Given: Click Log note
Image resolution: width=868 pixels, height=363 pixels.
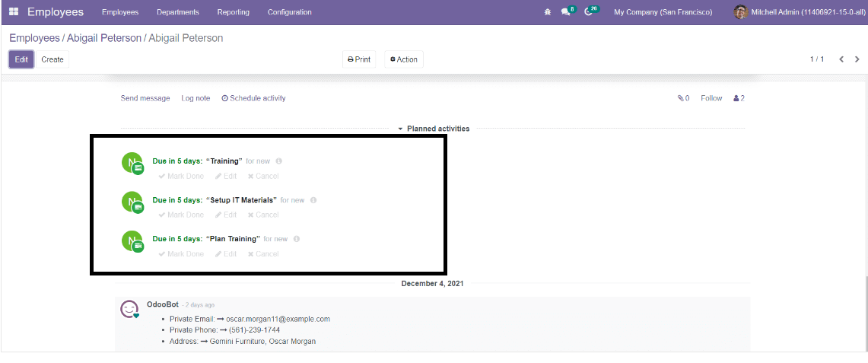Looking at the screenshot, I should click(x=196, y=98).
